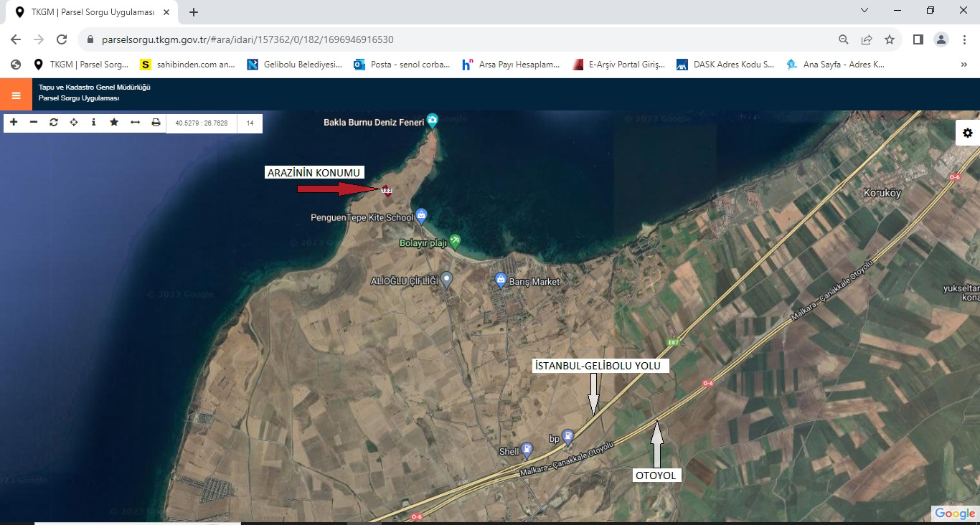Click the parcel 182 marker on map
Viewport: 980px width, 525px height.
[x=385, y=190]
